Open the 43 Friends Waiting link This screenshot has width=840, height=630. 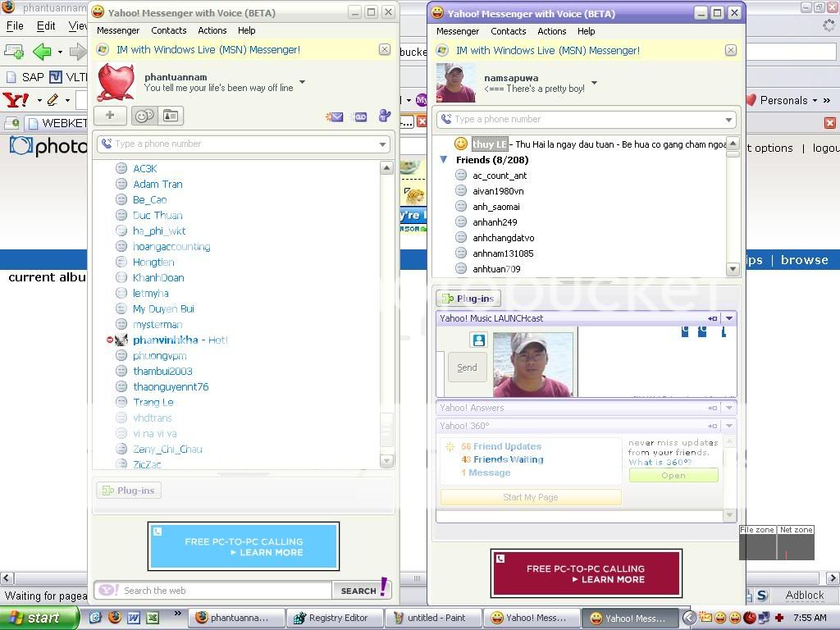[x=508, y=459]
